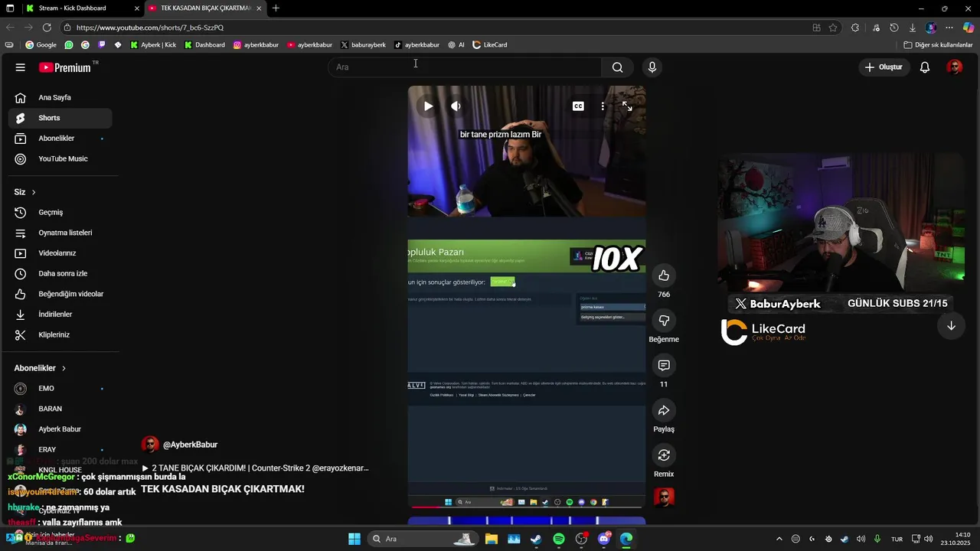Image resolution: width=980 pixels, height=551 pixels.
Task: Open YouTube Music from sidebar
Action: 60,159
